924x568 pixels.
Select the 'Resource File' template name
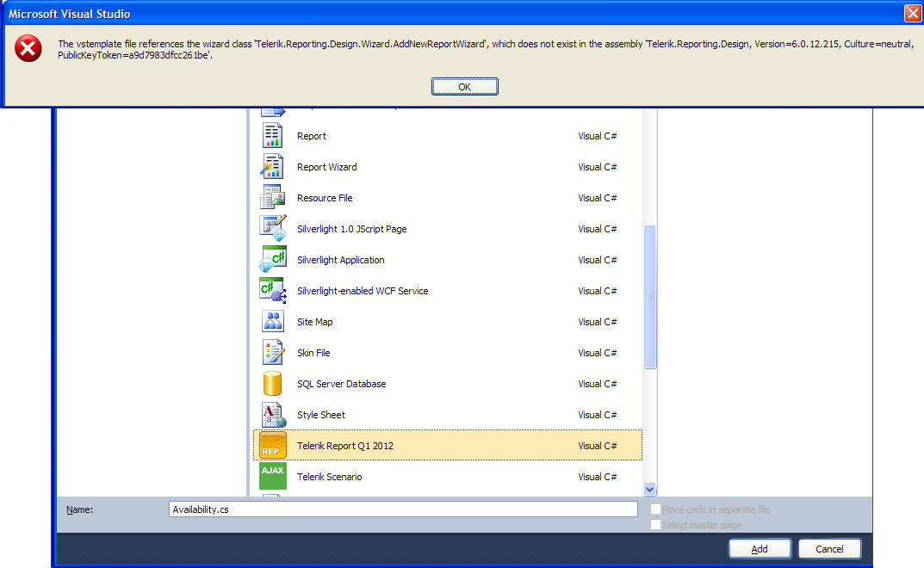[x=325, y=198]
